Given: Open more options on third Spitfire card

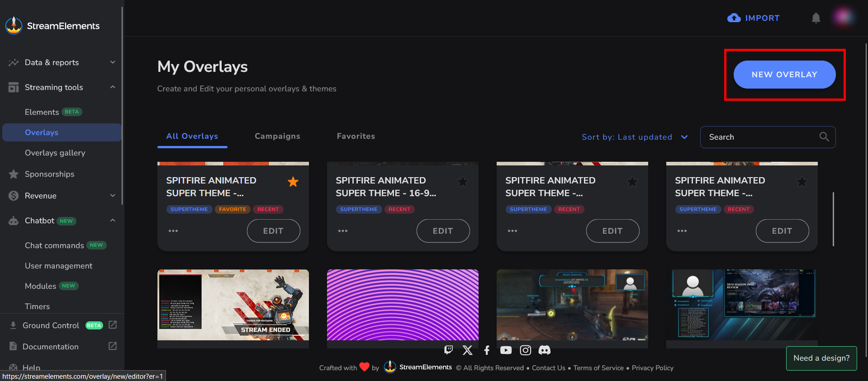Looking at the screenshot, I should tap(512, 231).
